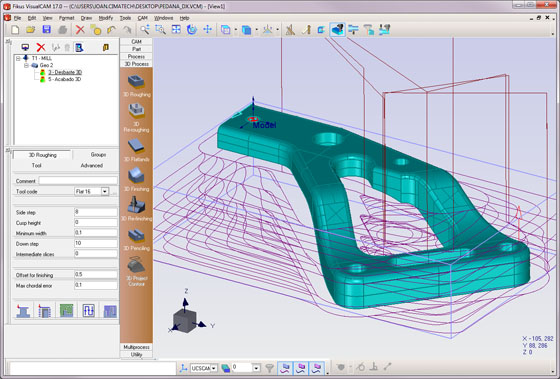The height and width of the screenshot is (379, 560).
Task: Click the Side step input field
Action: pyautogui.click(x=96, y=212)
